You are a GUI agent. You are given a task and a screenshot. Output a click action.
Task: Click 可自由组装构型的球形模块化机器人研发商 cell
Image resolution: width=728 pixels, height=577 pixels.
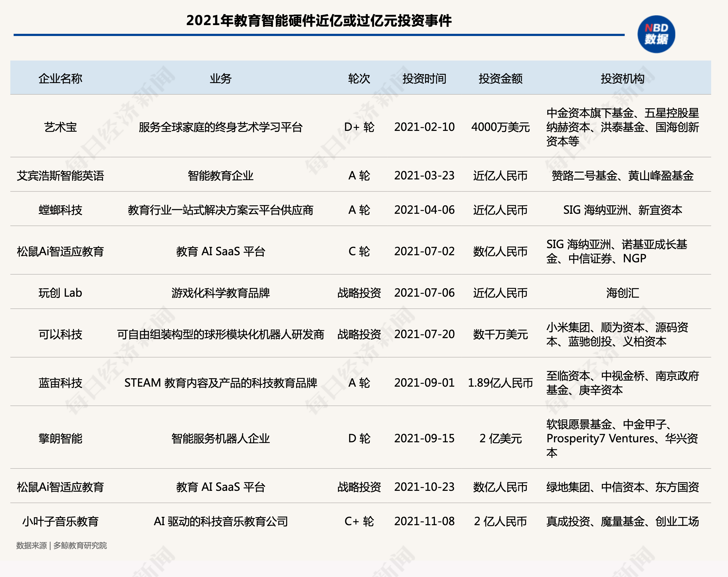pos(221,335)
